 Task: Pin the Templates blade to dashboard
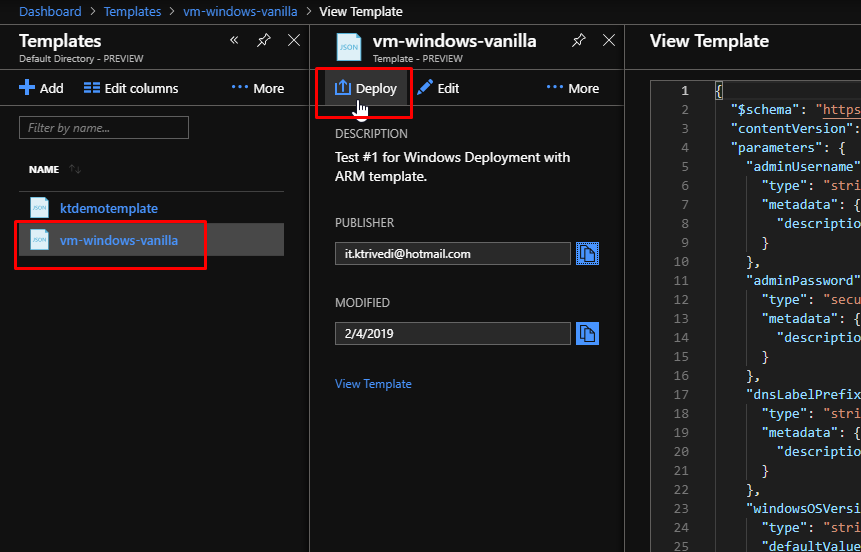click(264, 40)
